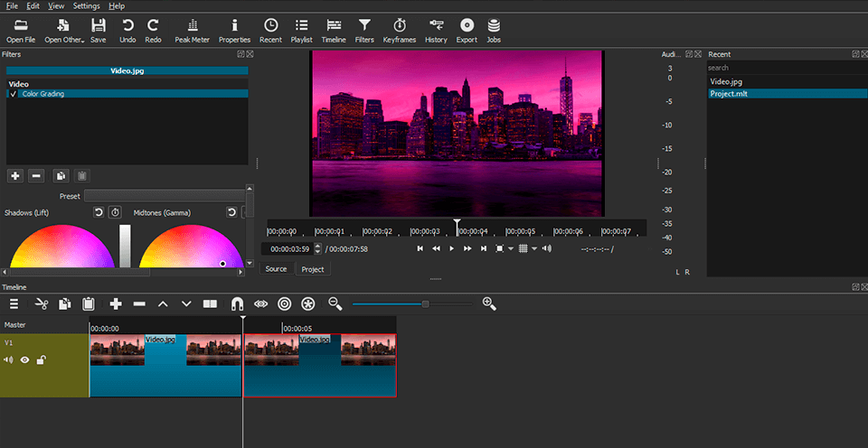The height and width of the screenshot is (448, 868).
Task: Open the timeline hamburger menu
Action: point(14,304)
